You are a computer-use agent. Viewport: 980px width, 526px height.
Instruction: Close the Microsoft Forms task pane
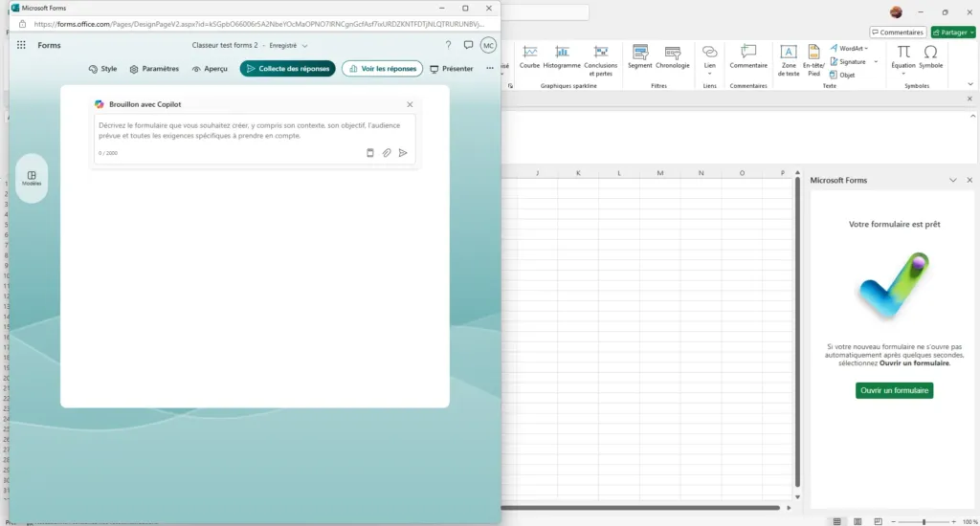coord(969,180)
